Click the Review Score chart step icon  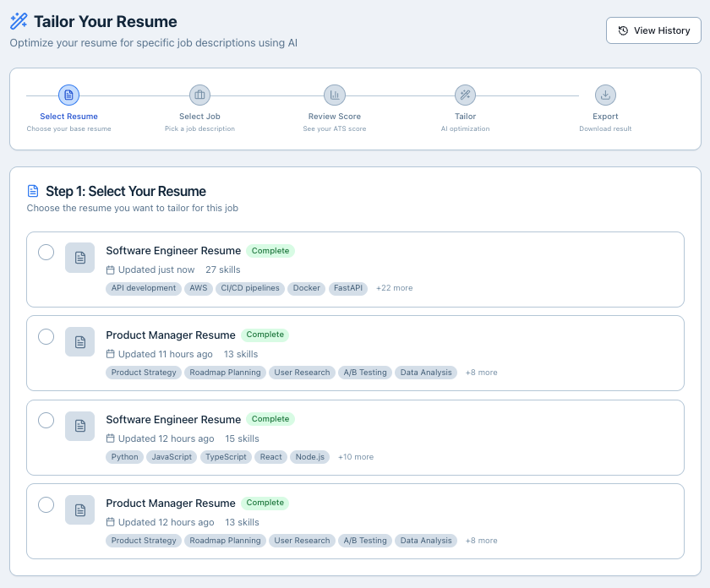[x=335, y=95]
